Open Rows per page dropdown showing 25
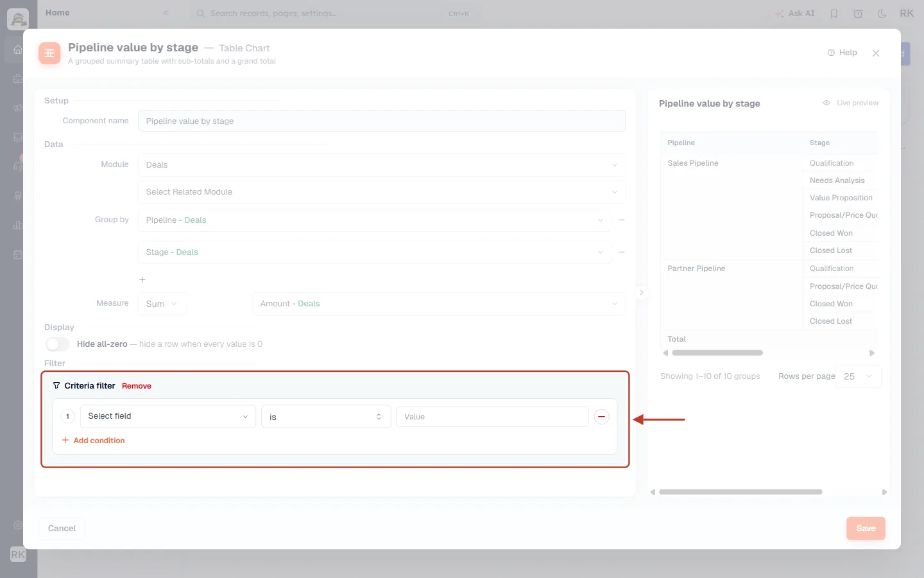924x578 pixels. [x=859, y=376]
